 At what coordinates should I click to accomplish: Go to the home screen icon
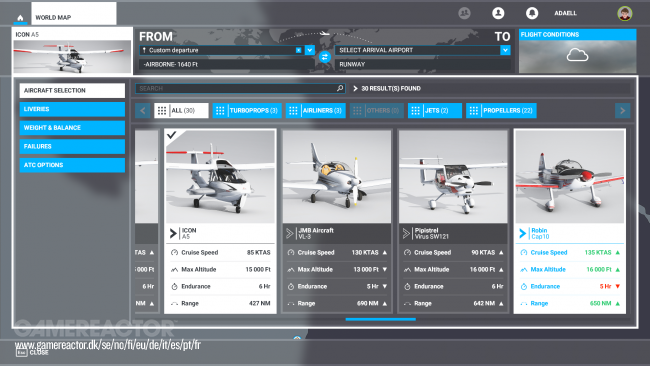click(x=20, y=18)
